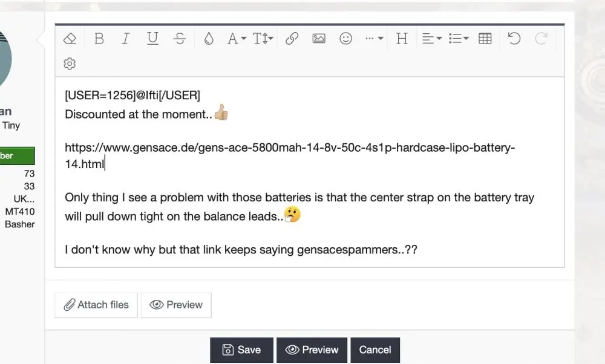Click the 'Discounted at the moment..' line
The height and width of the screenshot is (364, 605).
tap(139, 114)
